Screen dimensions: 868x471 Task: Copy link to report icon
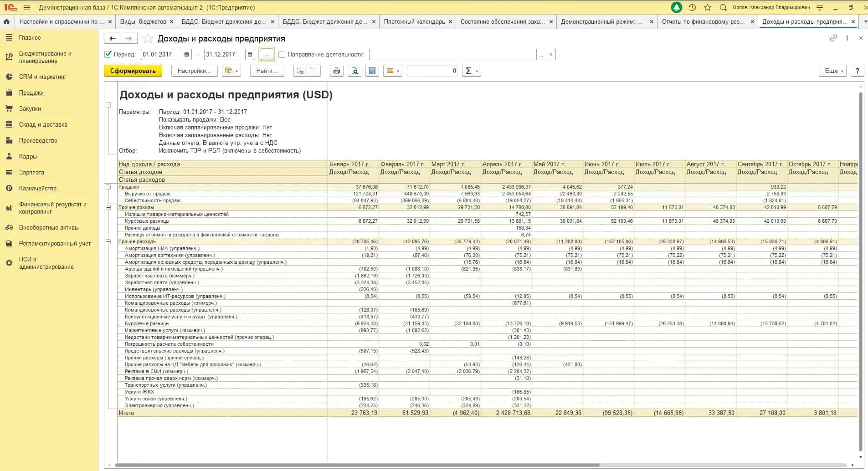click(833, 38)
